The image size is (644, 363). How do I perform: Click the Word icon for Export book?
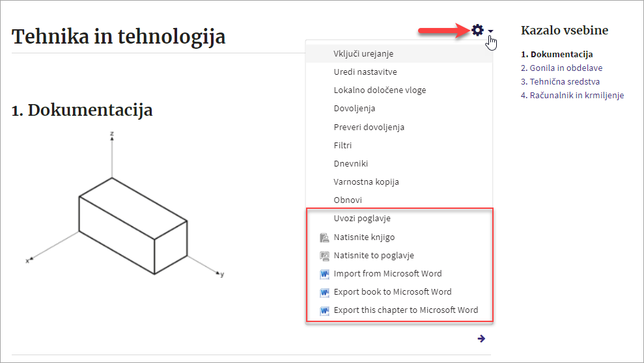(x=324, y=293)
